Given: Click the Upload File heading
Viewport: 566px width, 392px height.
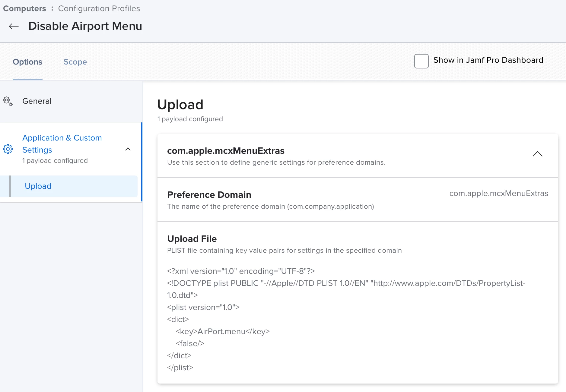Looking at the screenshot, I should pyautogui.click(x=192, y=239).
